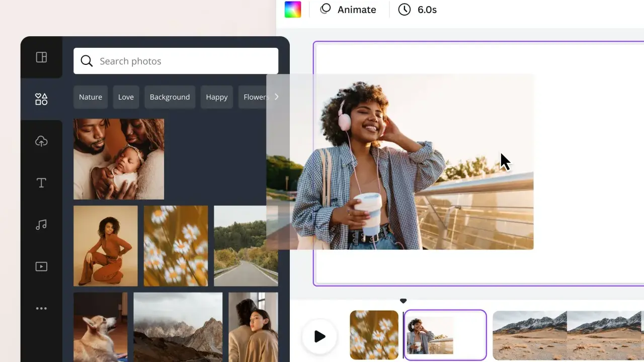Select the daisies close-up photo in panel
The image size is (644, 362).
176,246
